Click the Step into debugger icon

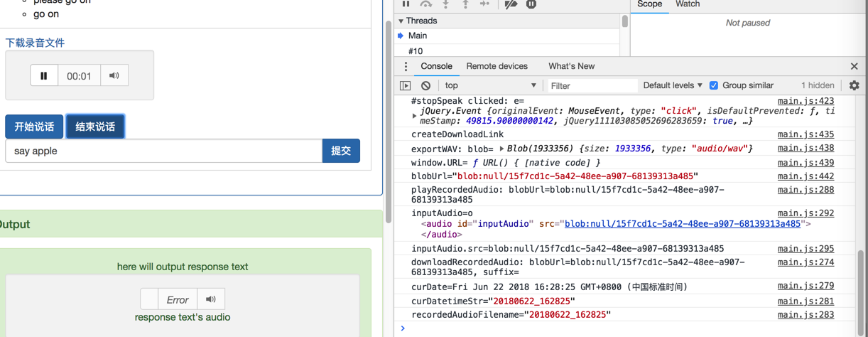point(445,4)
